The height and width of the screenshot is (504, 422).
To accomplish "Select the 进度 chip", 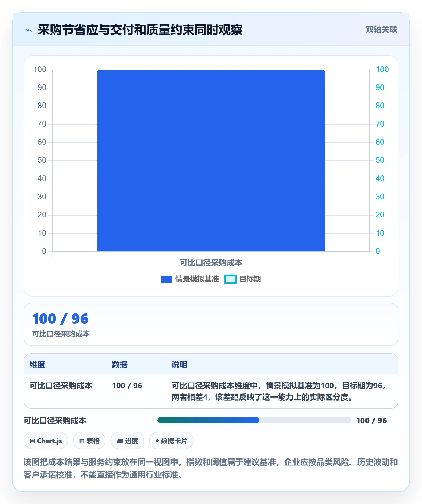I will (127, 441).
